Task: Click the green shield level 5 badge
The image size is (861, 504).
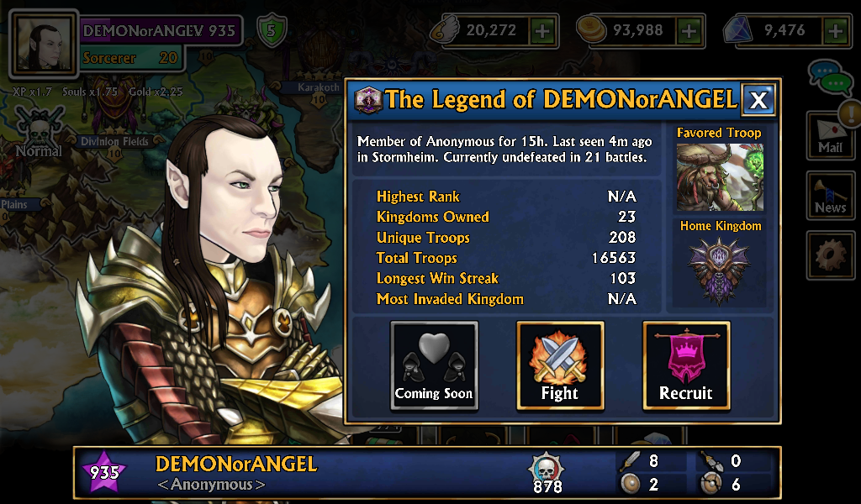Action: click(x=272, y=30)
